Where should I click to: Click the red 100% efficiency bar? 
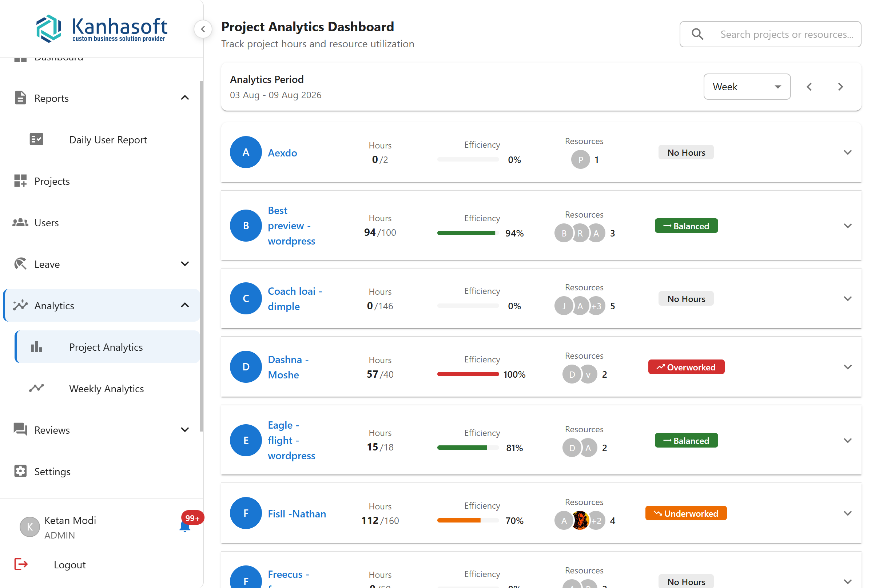(468, 374)
